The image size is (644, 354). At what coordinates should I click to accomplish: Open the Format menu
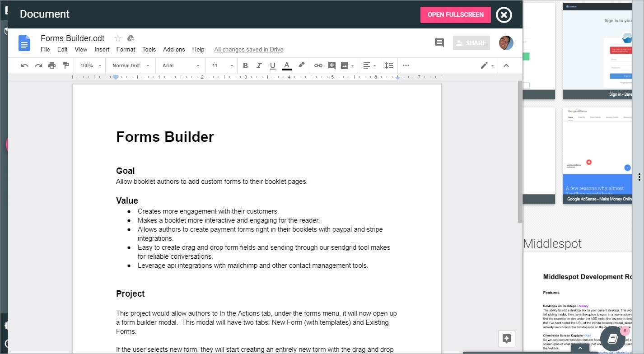tap(126, 50)
